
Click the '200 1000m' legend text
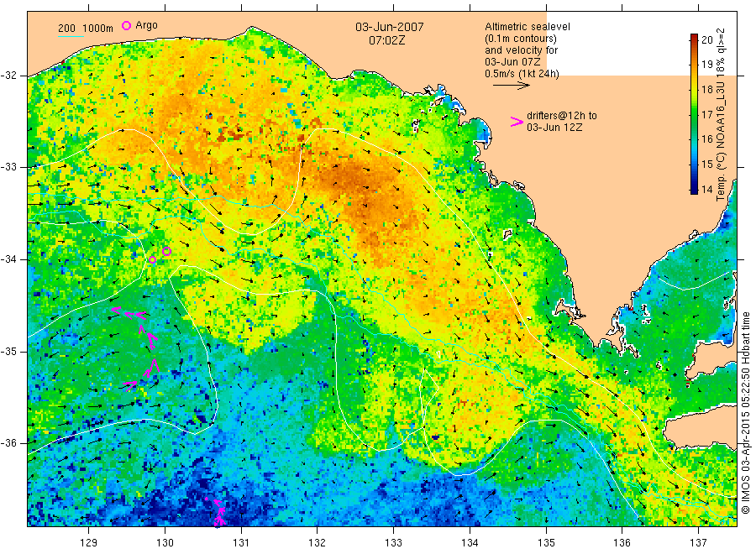(x=86, y=29)
